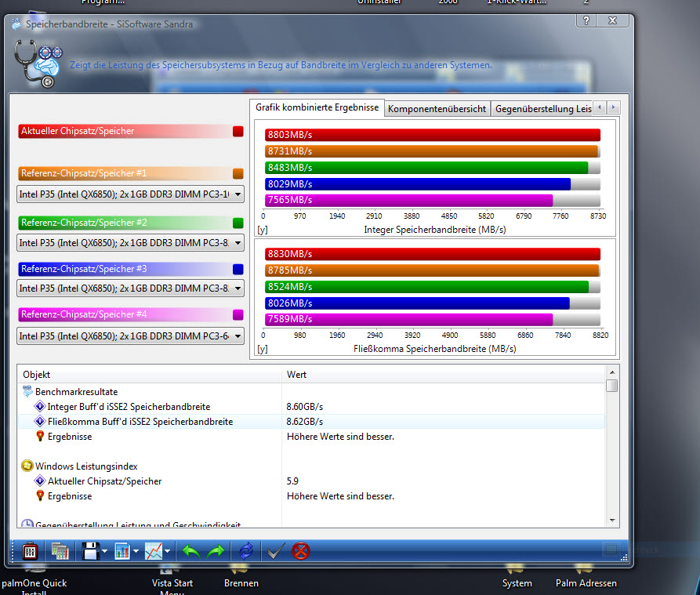Click the green forward arrow

tap(216, 552)
